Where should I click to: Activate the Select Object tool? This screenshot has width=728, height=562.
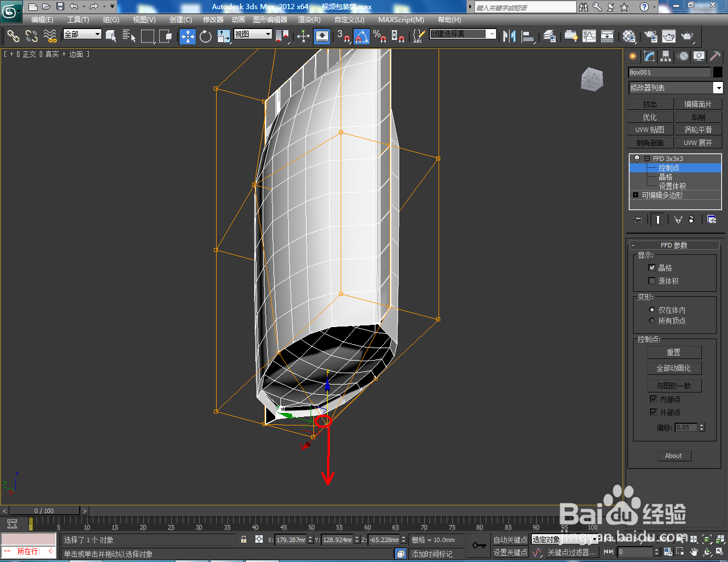pyautogui.click(x=111, y=36)
